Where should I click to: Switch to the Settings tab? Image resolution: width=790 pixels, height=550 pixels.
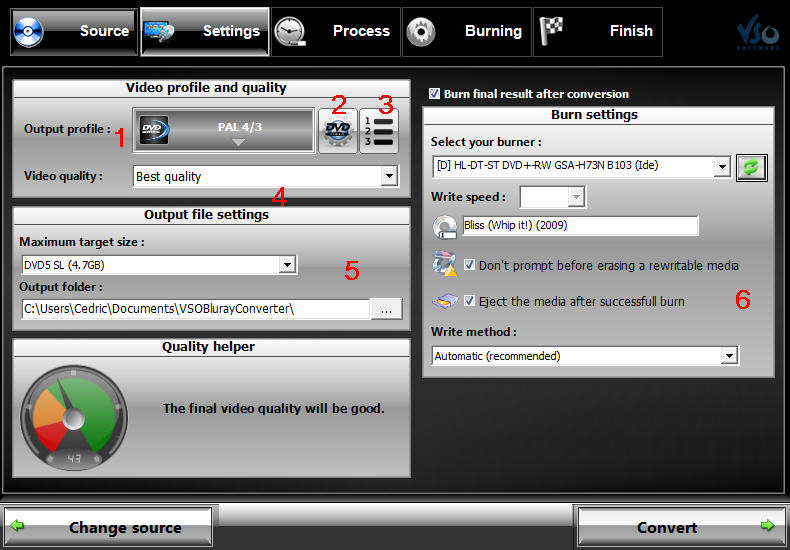[205, 31]
